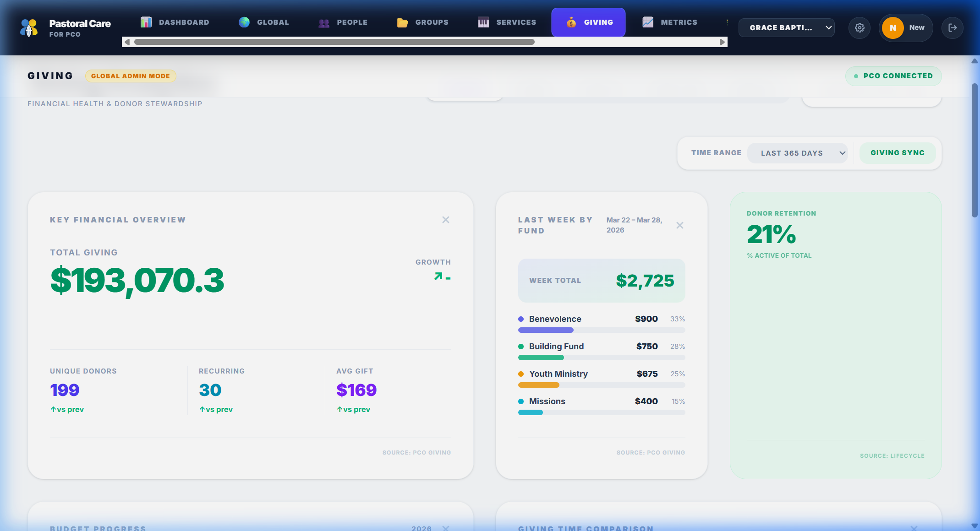This screenshot has width=980, height=531.
Task: Expand the Grace Baptist church selector
Action: pyautogui.click(x=786, y=28)
